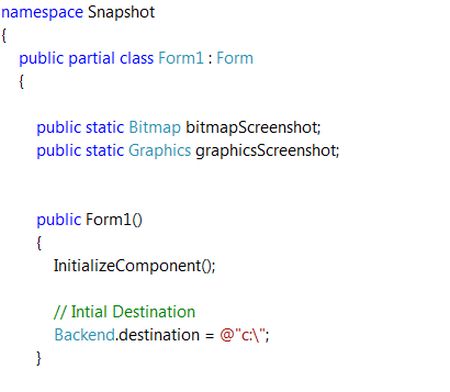The width and height of the screenshot is (450, 392).
Task: Click the 'namespace' keyword
Action: click(x=42, y=13)
